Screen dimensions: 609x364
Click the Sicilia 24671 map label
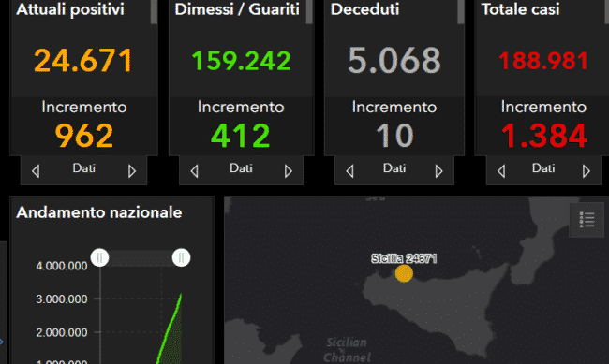coord(404,258)
